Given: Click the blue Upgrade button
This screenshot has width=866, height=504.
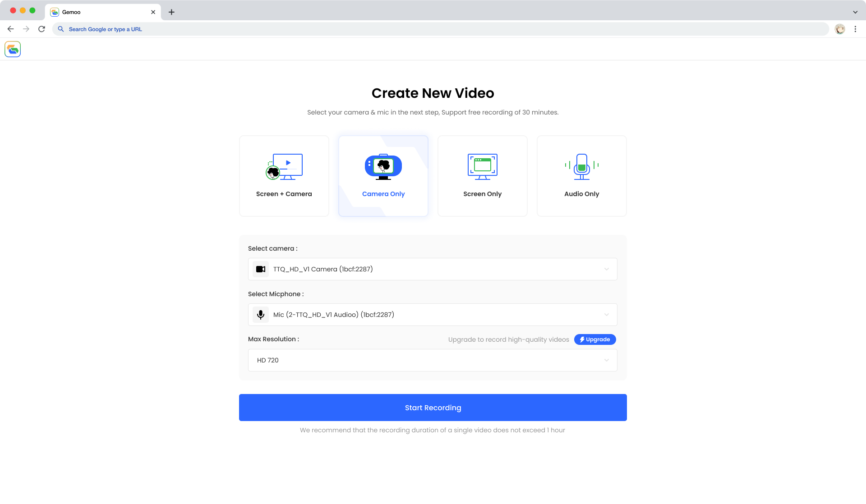Looking at the screenshot, I should coord(595,339).
